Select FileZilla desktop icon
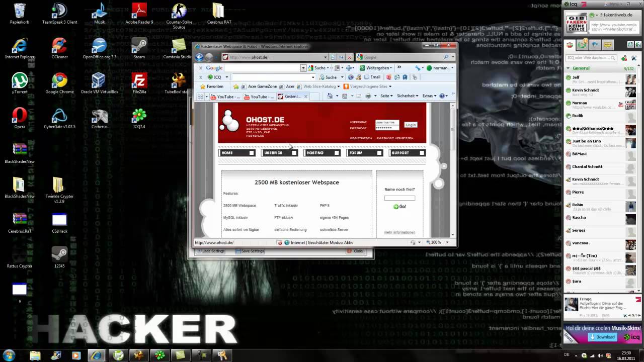 (x=139, y=83)
